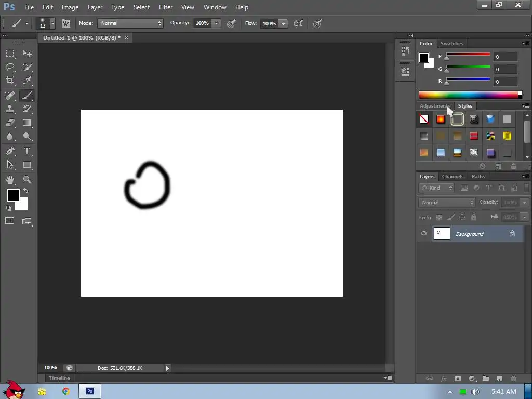Viewport: 532px width, 399px height.
Task: Swap foreground and background colors
Action: click(x=26, y=191)
